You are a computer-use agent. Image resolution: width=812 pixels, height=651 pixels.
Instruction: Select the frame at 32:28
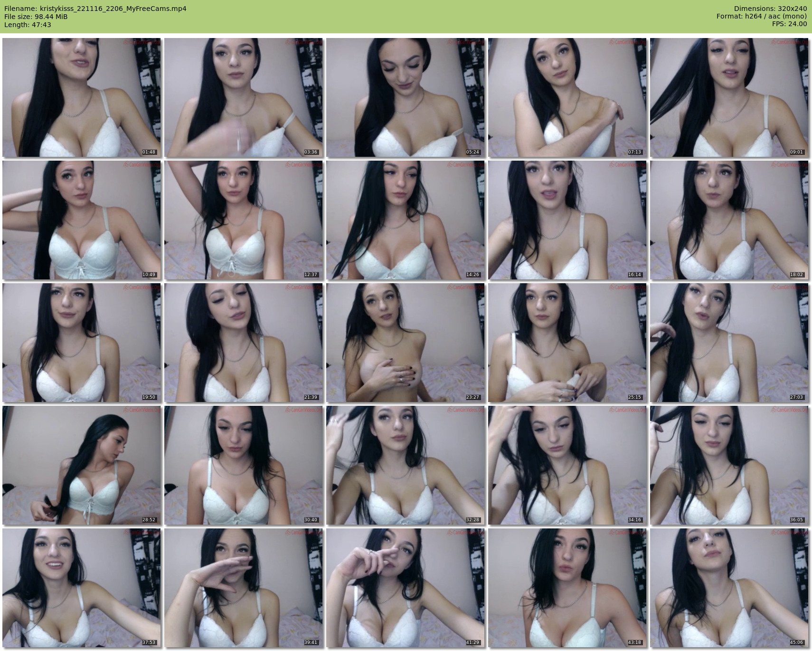click(405, 465)
